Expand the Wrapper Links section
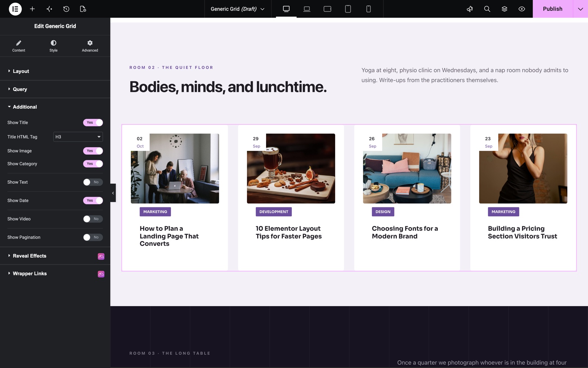The height and width of the screenshot is (368, 588). pos(55,274)
